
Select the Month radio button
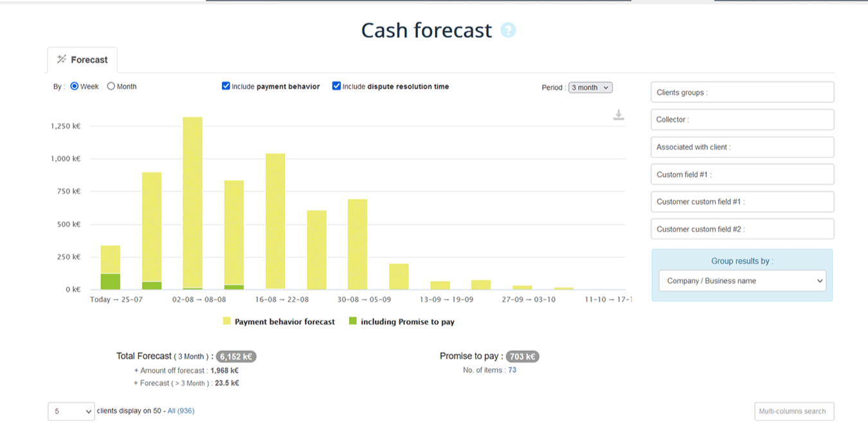(x=111, y=87)
